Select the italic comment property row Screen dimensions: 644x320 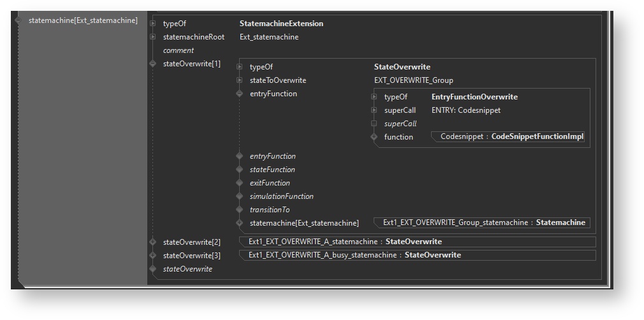click(x=179, y=50)
